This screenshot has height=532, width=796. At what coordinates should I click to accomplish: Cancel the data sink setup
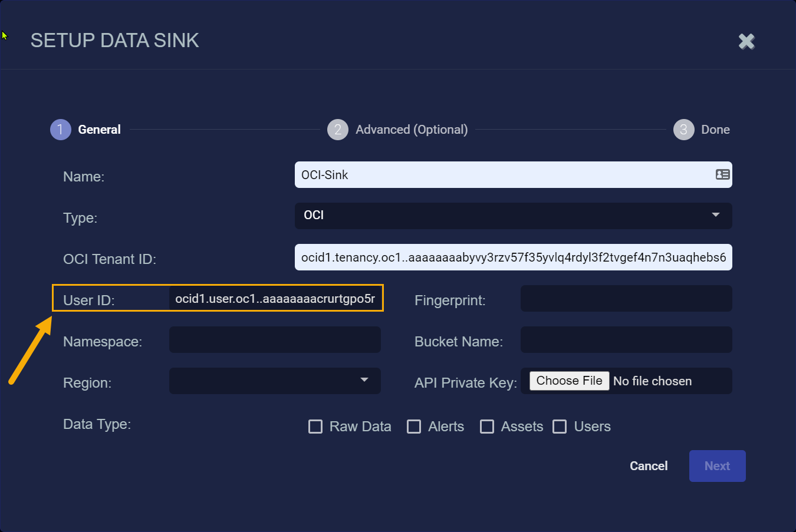[x=649, y=466]
